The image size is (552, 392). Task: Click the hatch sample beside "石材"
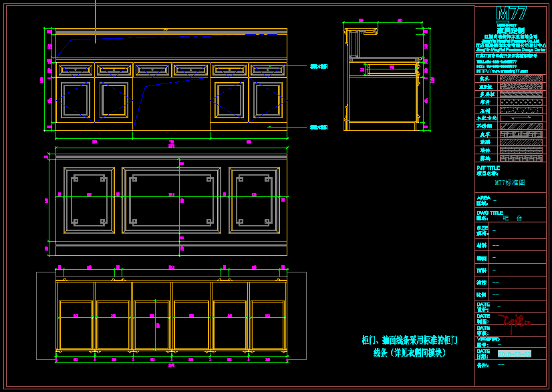[x=521, y=110]
